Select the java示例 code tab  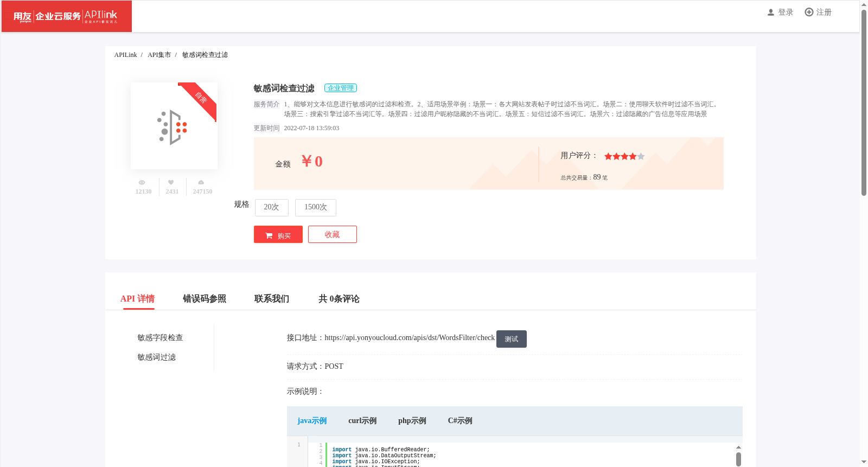[x=312, y=421]
